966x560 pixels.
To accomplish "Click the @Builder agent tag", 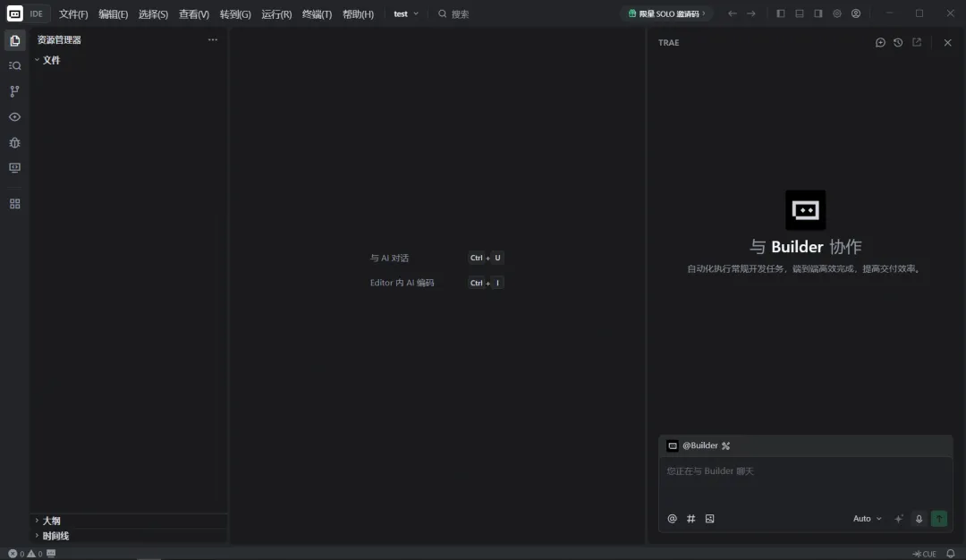I will [x=699, y=445].
